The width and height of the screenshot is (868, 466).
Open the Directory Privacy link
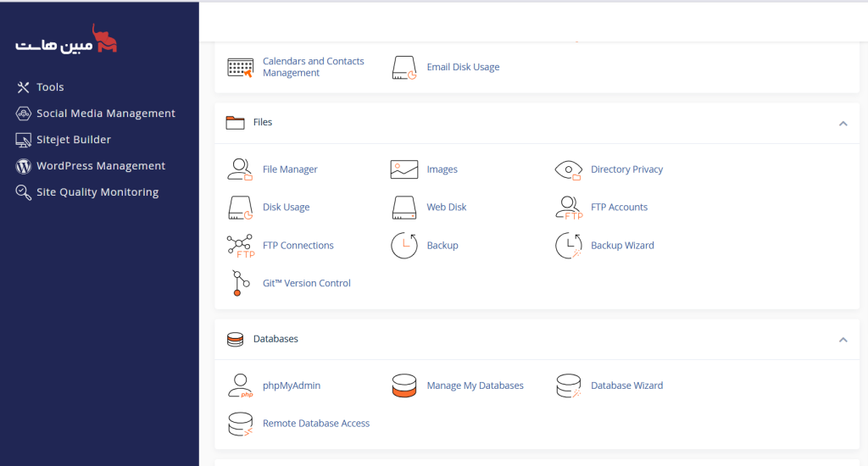click(626, 169)
